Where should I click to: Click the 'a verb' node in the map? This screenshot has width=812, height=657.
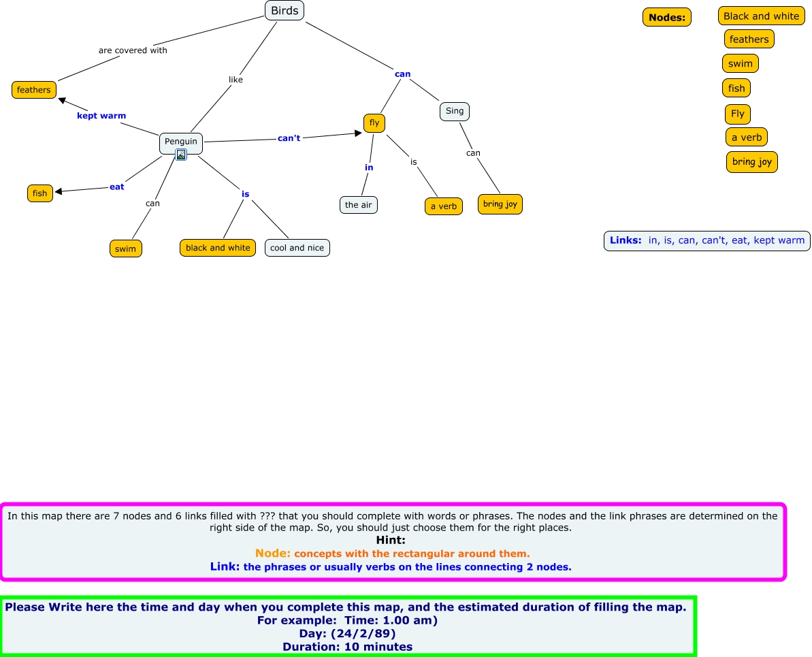pyautogui.click(x=444, y=206)
